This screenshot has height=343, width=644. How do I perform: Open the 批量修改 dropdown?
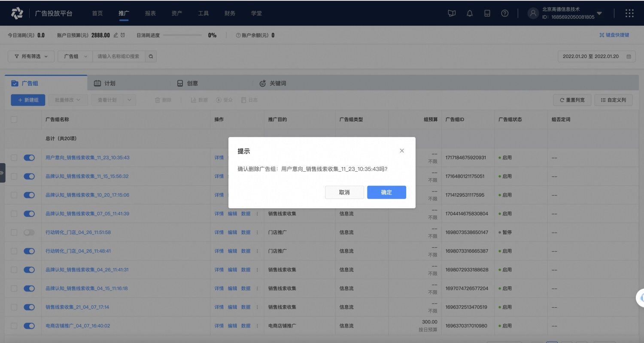click(x=68, y=100)
